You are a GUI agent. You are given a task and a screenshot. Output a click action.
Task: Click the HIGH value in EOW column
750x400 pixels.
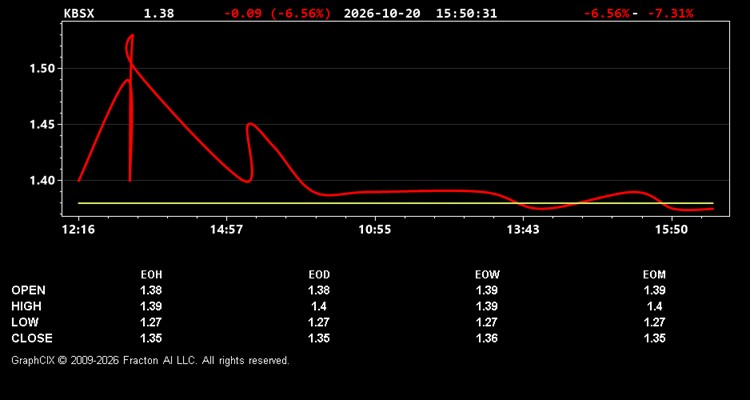coord(487,306)
